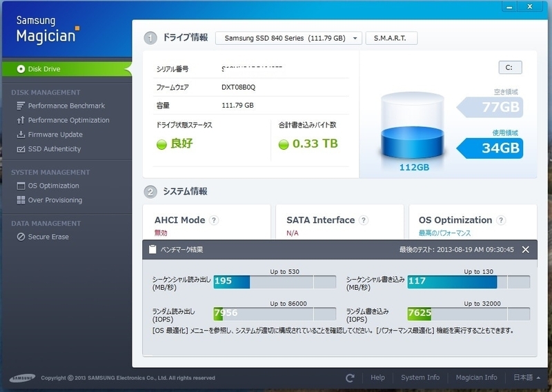Click the benchmark results clipboard icon
The height and width of the screenshot is (392, 552).
pos(152,249)
